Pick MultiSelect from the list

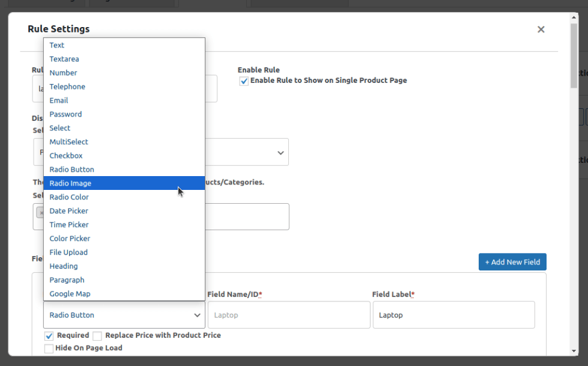tap(68, 142)
